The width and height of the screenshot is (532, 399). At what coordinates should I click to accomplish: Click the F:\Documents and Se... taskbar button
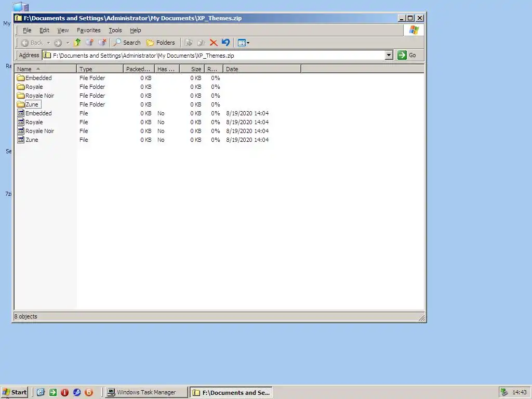[x=231, y=392]
